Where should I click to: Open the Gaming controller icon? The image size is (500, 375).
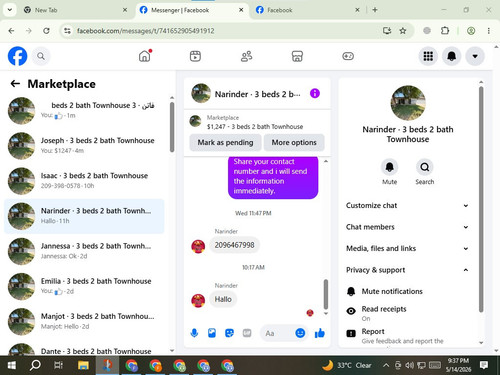pos(348,56)
